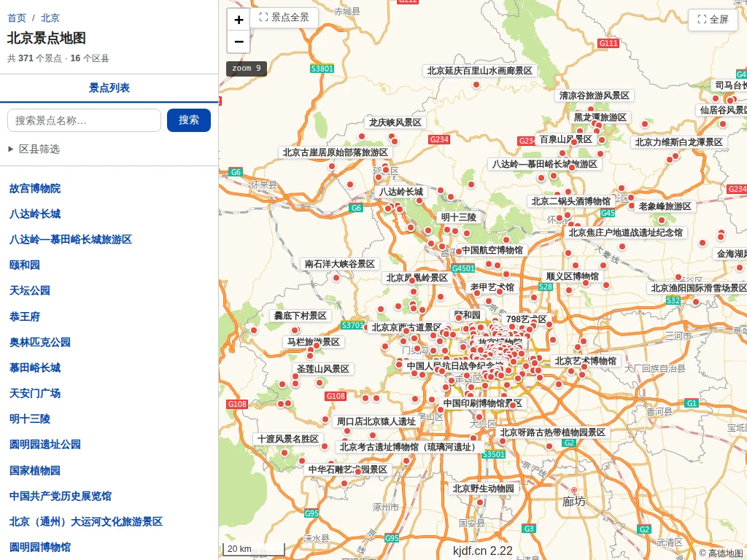Image resolution: width=747 pixels, height=560 pixels.
Task: Open 天坛公园 list entry
Action: coord(29,290)
